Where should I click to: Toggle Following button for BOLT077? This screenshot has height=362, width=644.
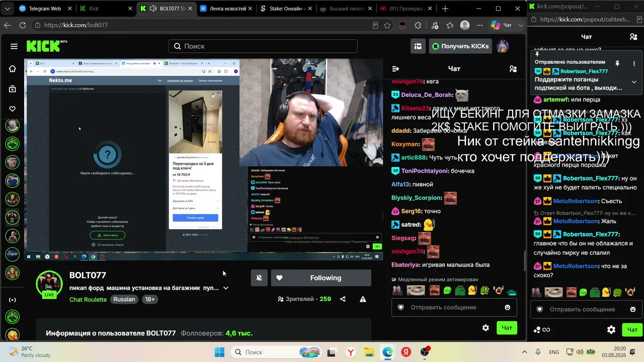(x=321, y=278)
